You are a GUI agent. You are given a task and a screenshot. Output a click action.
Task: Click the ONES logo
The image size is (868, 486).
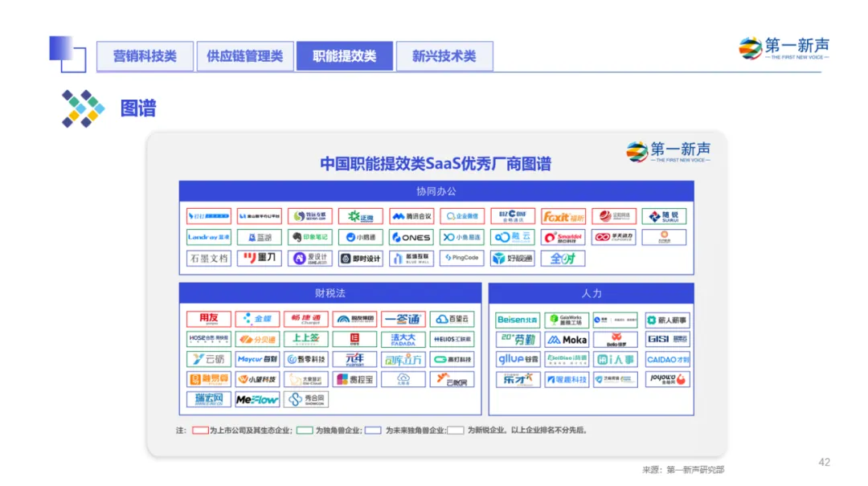coord(411,237)
